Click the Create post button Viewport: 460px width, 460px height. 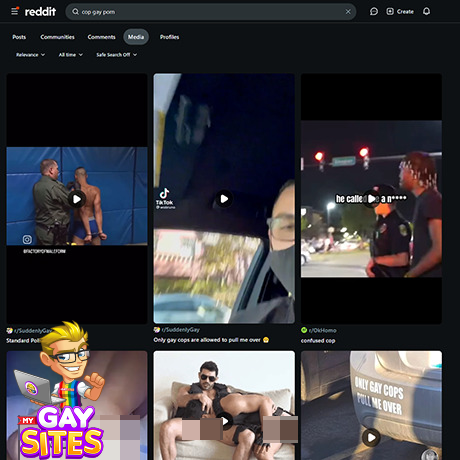click(400, 12)
